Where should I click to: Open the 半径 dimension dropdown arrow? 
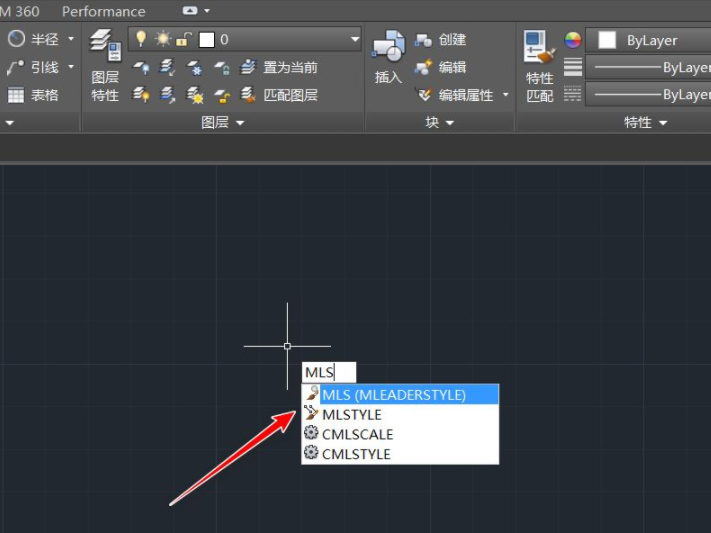(71, 39)
